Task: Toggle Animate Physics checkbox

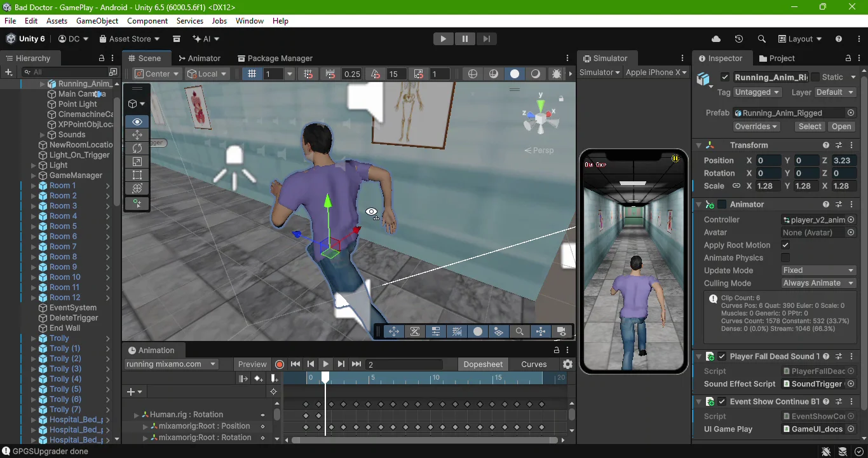Action: (785, 258)
